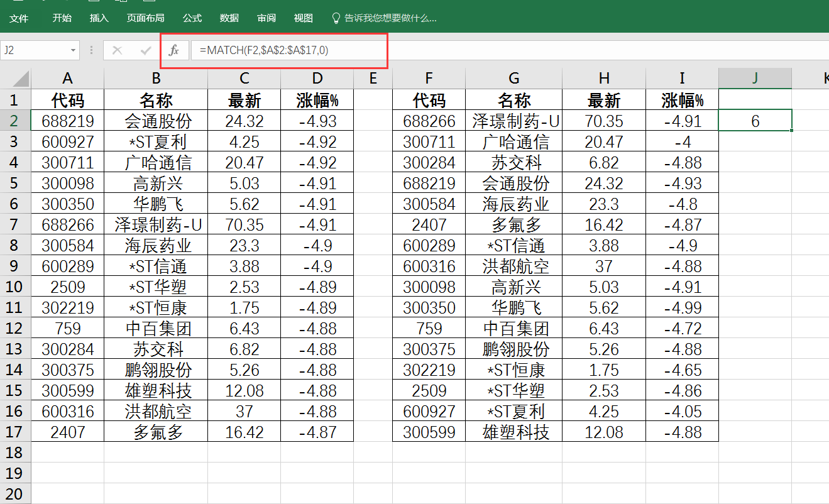Select cell G1 header 名称
The image size is (829, 504).
coord(514,100)
